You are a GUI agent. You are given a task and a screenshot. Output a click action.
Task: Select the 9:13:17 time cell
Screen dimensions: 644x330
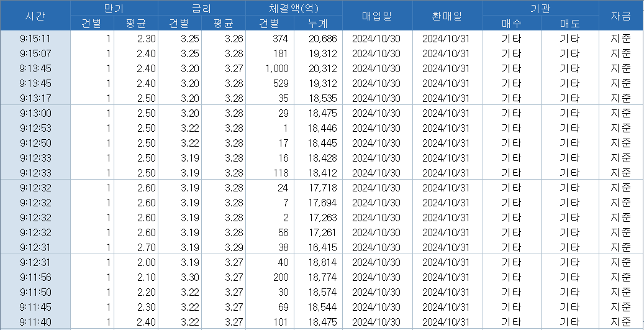pyautogui.click(x=35, y=98)
